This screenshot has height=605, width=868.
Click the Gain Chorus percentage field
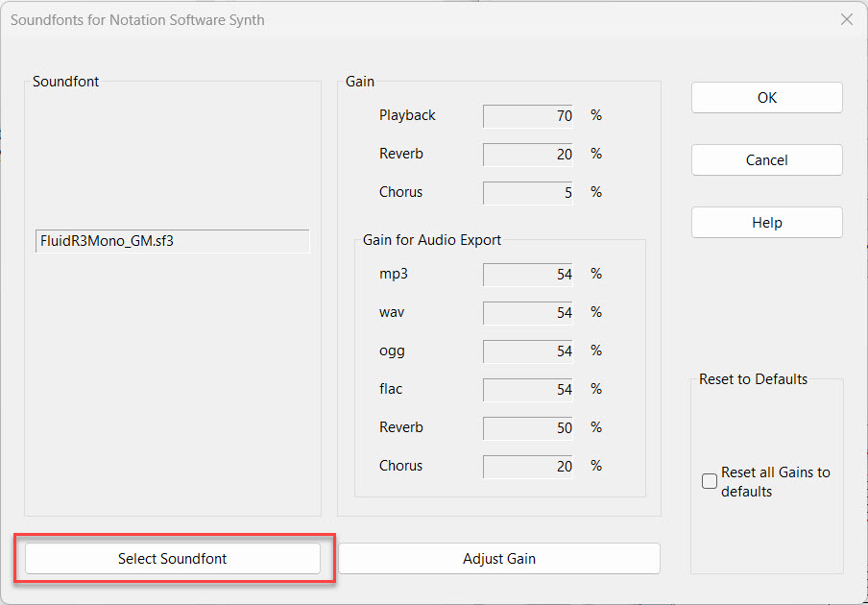(527, 193)
